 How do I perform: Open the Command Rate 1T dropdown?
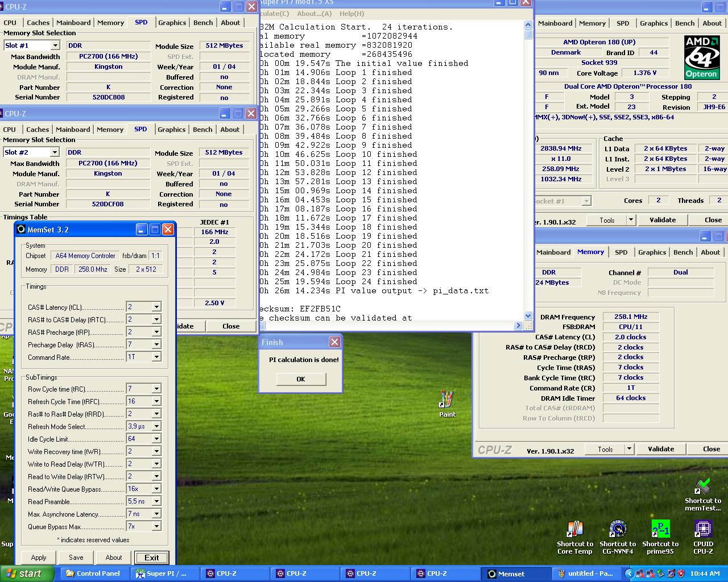156,357
